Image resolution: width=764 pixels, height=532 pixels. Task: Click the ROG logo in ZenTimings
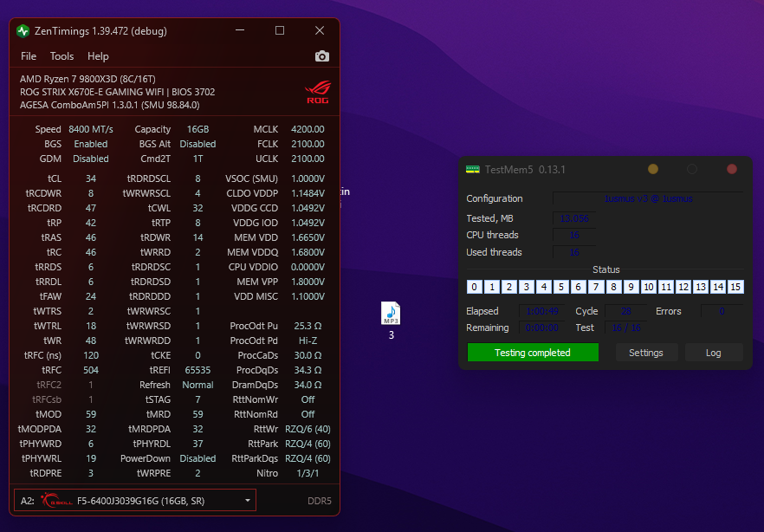click(x=318, y=92)
